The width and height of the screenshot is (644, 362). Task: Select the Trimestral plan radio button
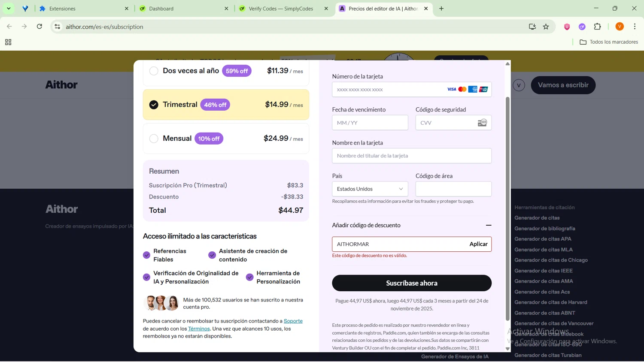tap(154, 105)
